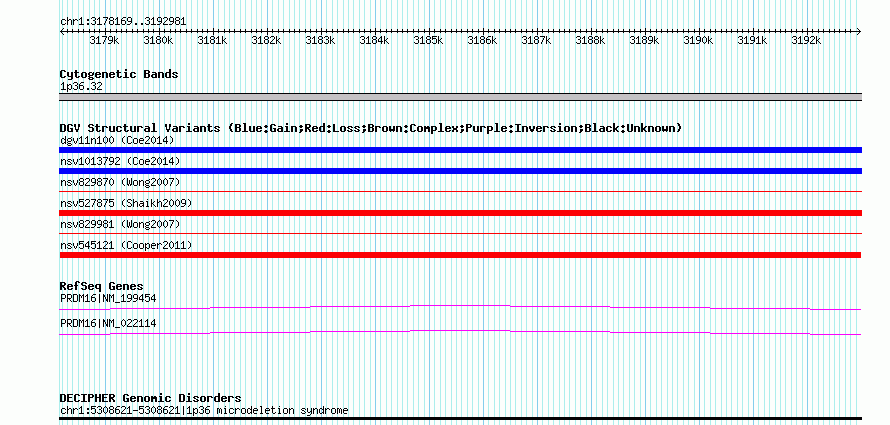Image resolution: width=890 pixels, height=425 pixels.
Task: Open the nsv829870 (Wong2007) variant label
Action: coord(120,182)
